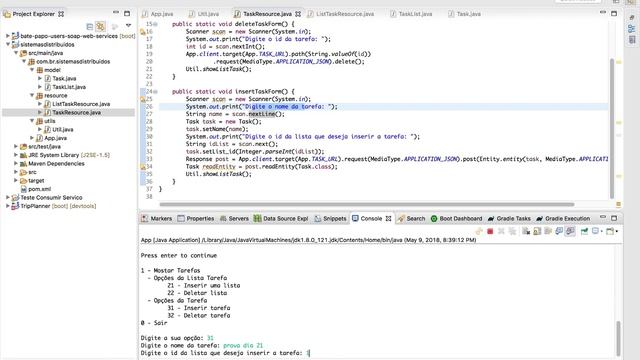Open the Servers tab

[234, 219]
